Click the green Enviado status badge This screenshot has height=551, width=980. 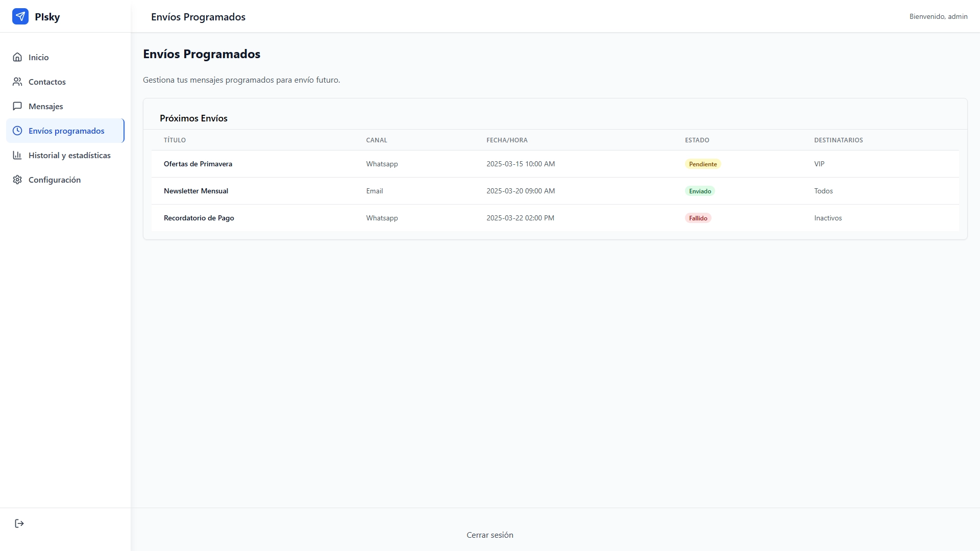(700, 191)
